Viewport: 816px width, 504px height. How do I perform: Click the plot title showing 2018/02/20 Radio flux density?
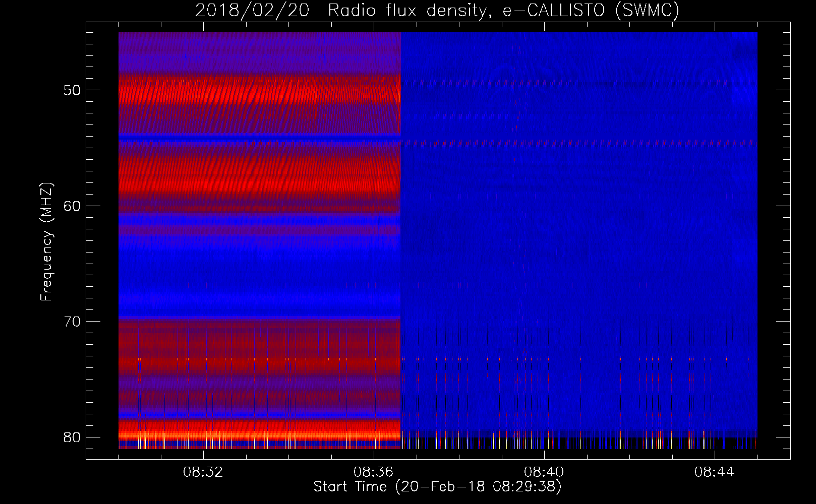click(x=437, y=10)
